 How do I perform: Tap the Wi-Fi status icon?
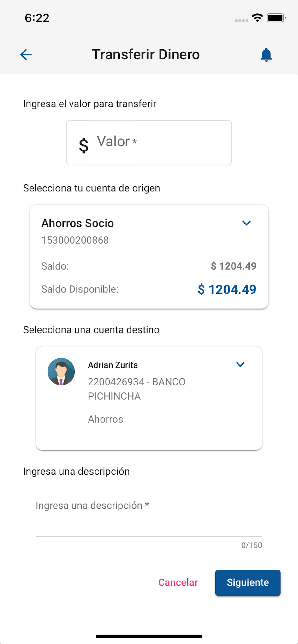(x=257, y=18)
